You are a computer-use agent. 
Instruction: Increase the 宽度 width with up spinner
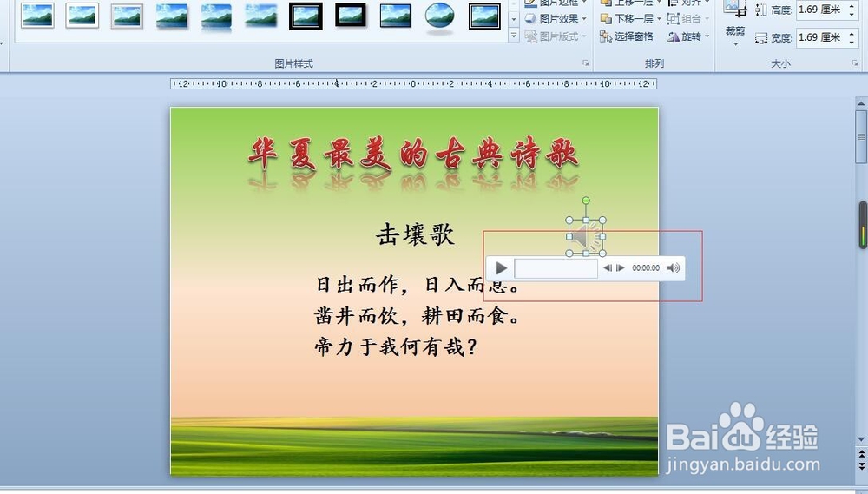852,33
